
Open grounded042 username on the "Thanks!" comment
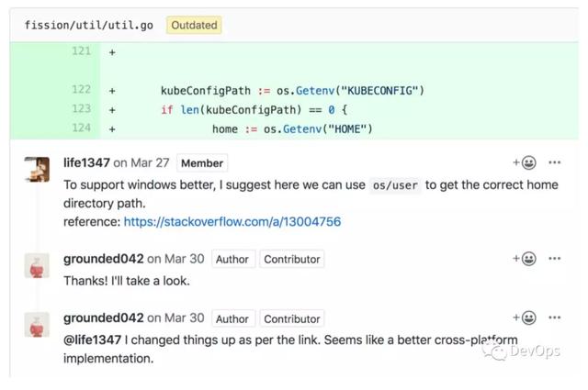click(x=104, y=259)
